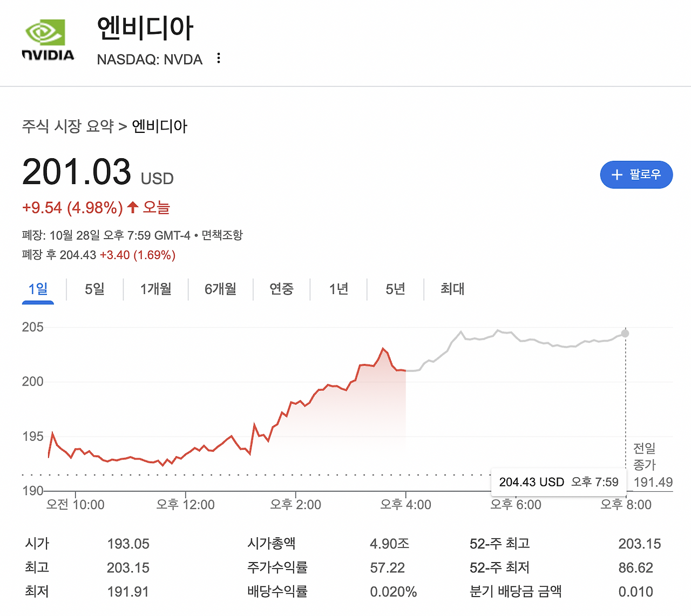
Task: Switch to the 5일 chart view
Action: point(94,289)
